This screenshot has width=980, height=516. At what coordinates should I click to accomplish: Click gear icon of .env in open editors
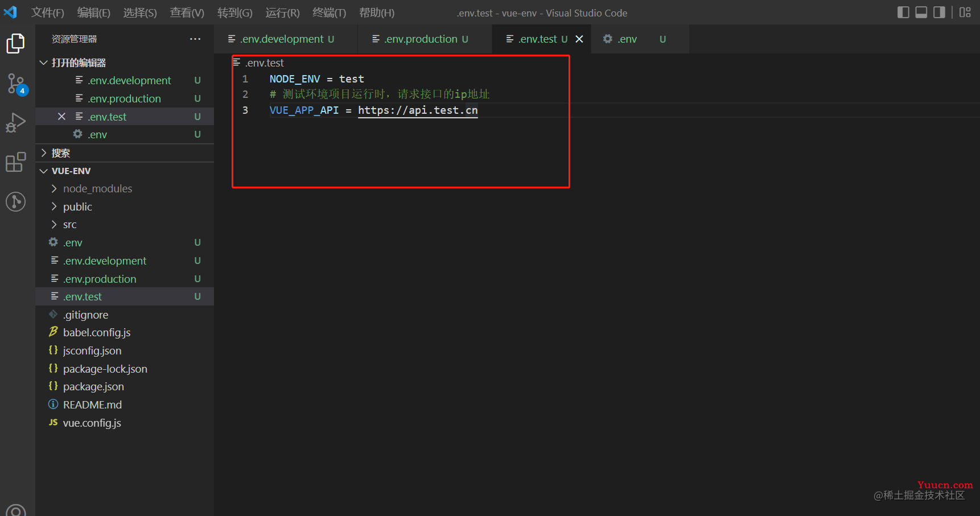[78, 134]
